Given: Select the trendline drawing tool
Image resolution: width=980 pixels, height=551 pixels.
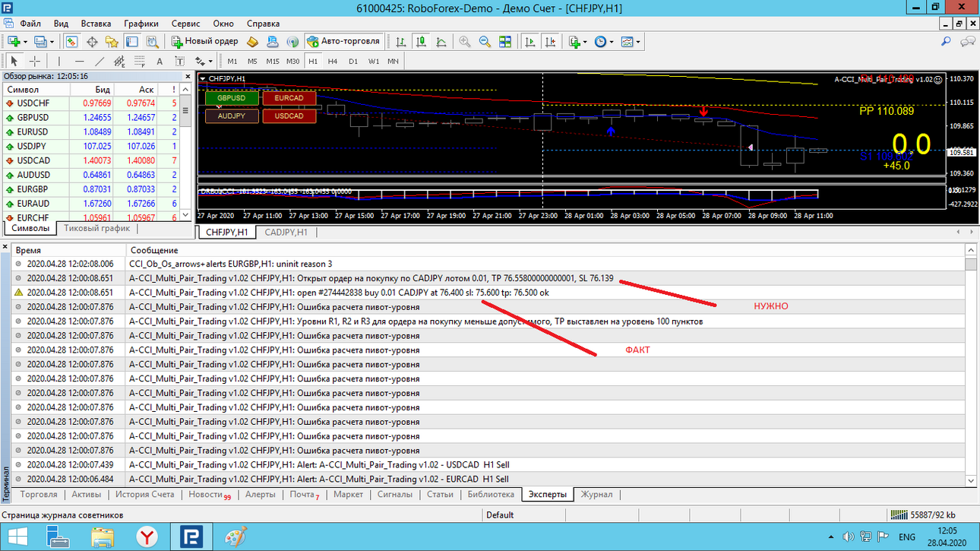Looking at the screenshot, I should pyautogui.click(x=100, y=62).
